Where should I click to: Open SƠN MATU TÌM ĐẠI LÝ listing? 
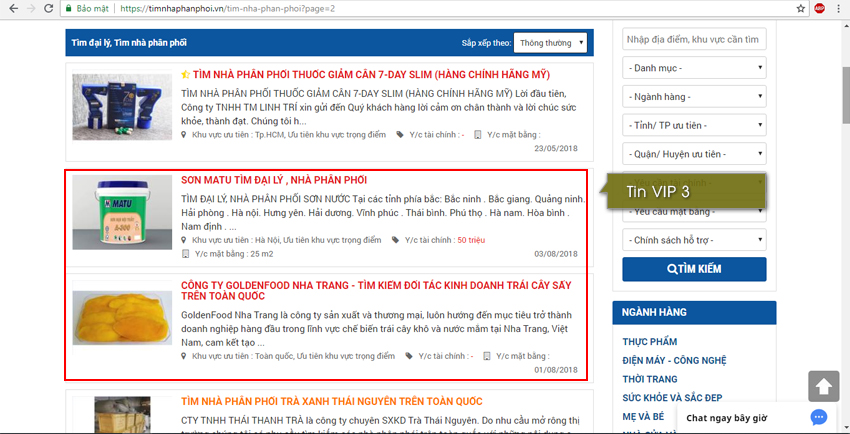click(x=274, y=180)
